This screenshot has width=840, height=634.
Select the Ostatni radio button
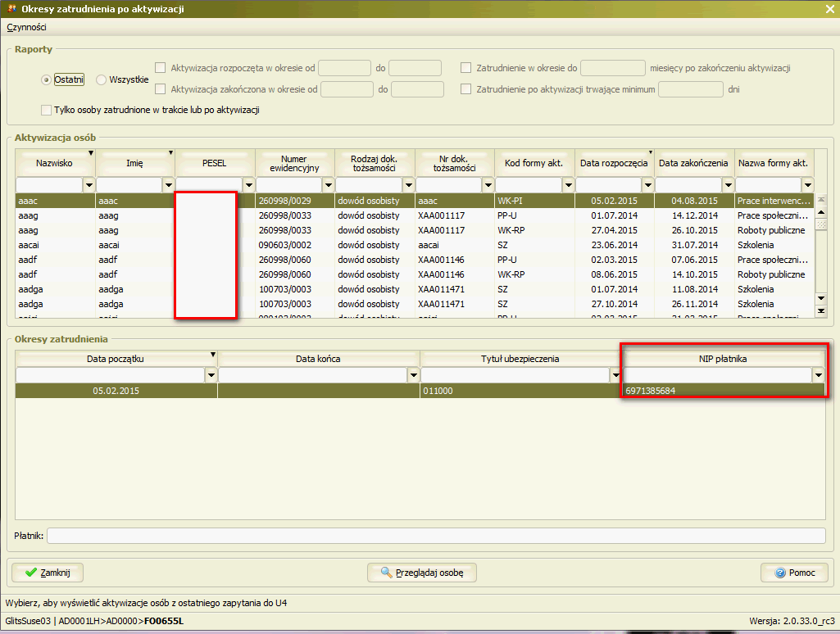tap(46, 79)
